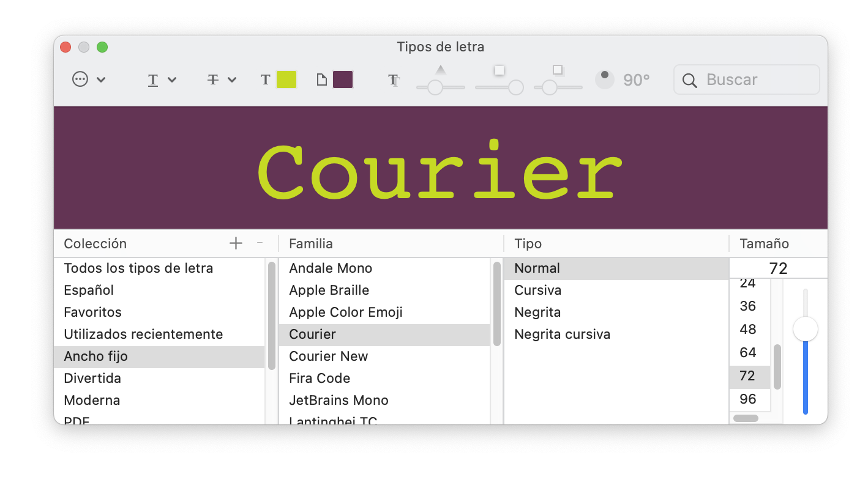Click the Colección list vertical scrollbar
Screen dimensions: 868x477
tap(271, 316)
